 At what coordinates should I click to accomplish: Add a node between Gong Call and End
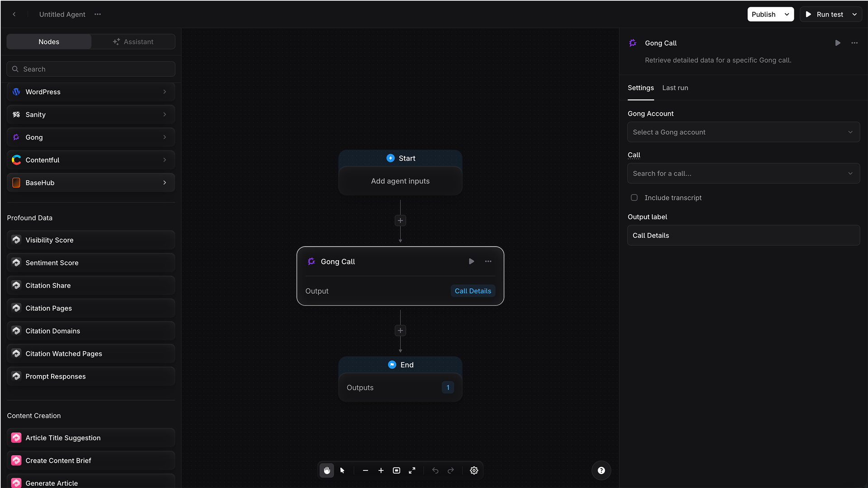point(400,331)
